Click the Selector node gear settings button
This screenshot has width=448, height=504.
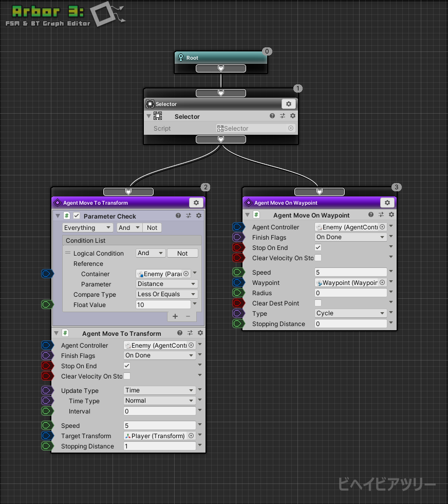point(289,104)
